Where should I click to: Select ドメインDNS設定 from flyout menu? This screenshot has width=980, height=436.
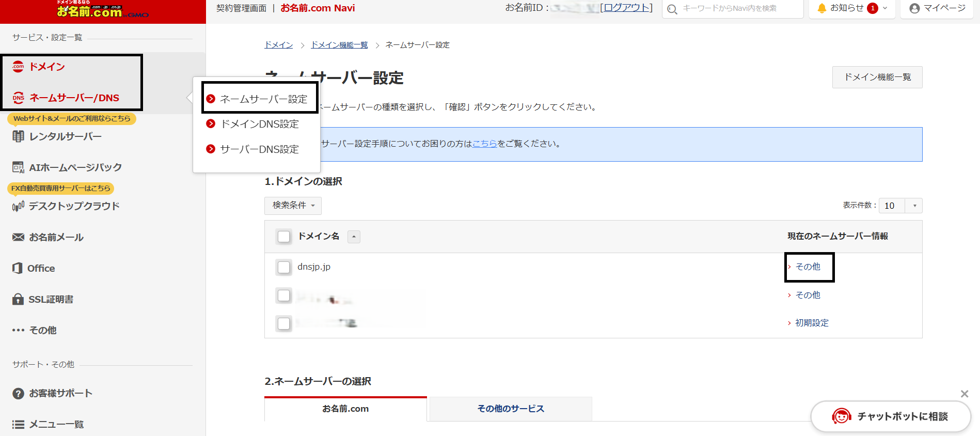pyautogui.click(x=260, y=124)
